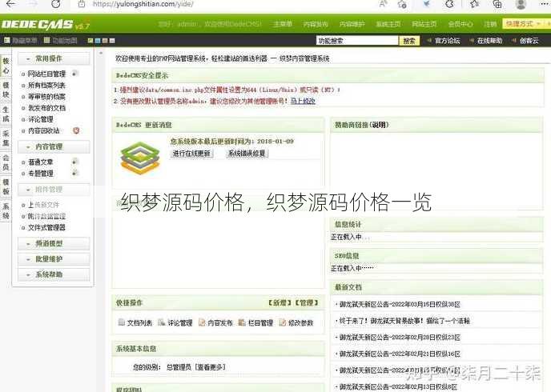551x392 pixels.
Task: Expand the 系统帮助 section
Action: [x=54, y=274]
